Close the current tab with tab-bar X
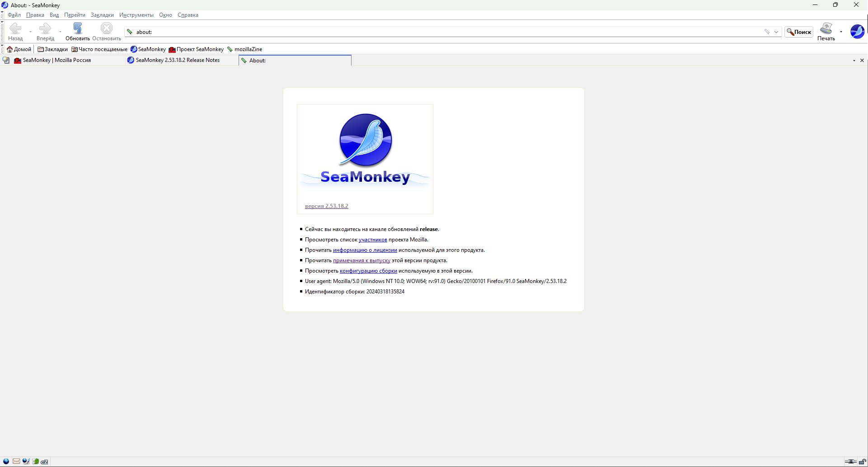The width and height of the screenshot is (868, 467). click(862, 61)
